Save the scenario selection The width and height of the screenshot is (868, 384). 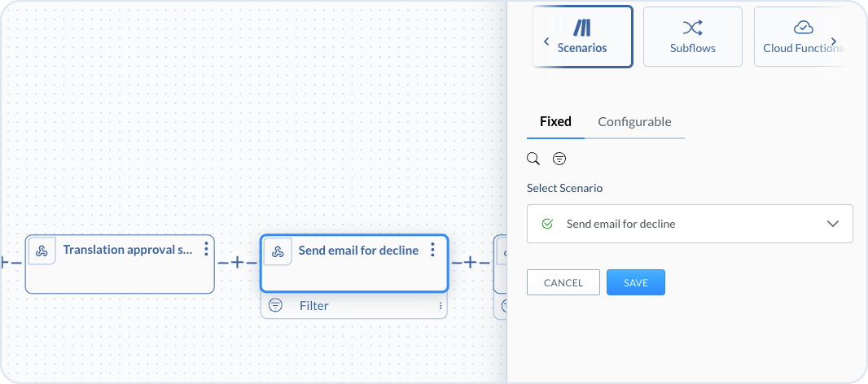click(x=635, y=282)
